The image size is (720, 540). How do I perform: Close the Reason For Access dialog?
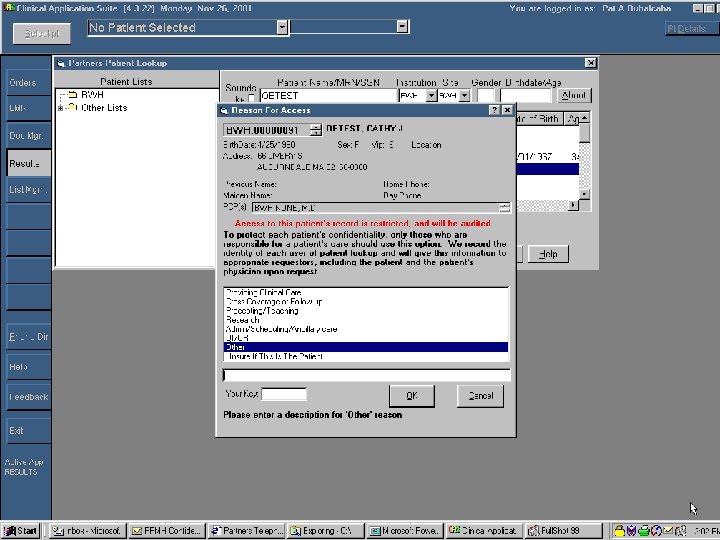click(507, 110)
